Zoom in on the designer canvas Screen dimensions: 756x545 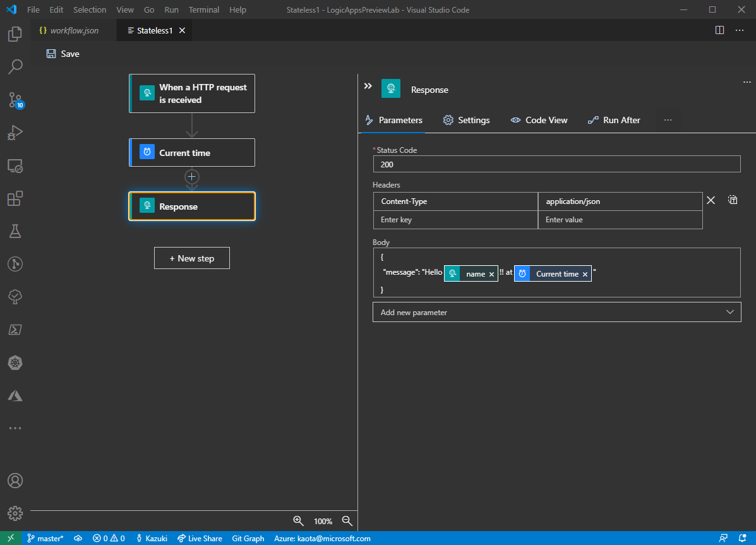[x=299, y=521]
